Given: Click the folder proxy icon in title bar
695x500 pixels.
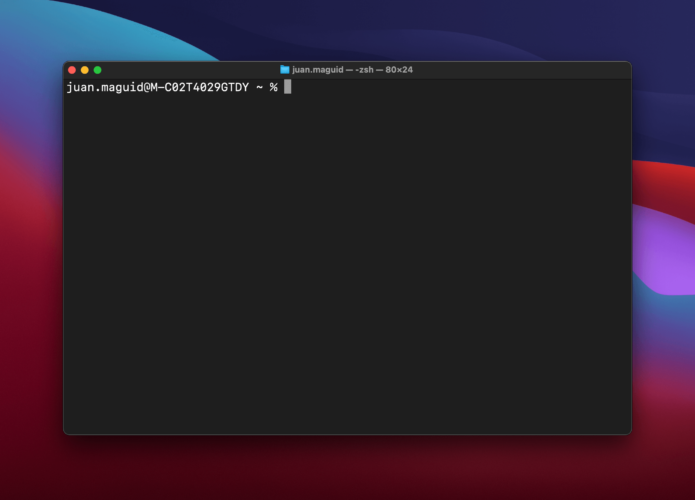Looking at the screenshot, I should (x=285, y=70).
